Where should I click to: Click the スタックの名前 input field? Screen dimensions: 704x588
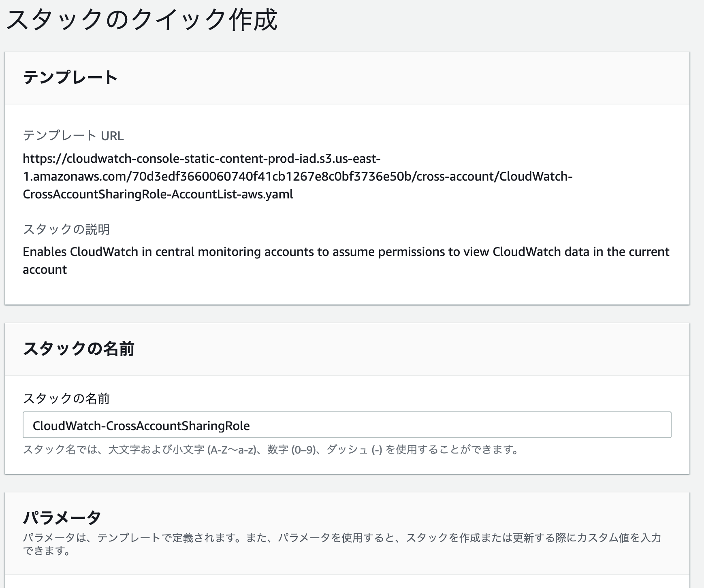coord(347,425)
